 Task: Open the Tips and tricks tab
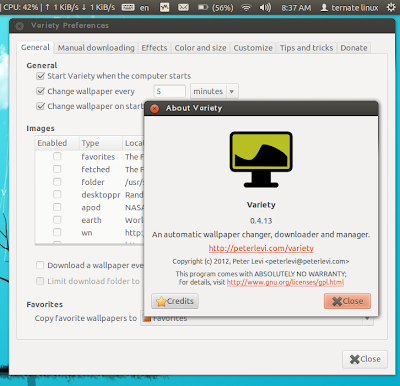tap(306, 48)
